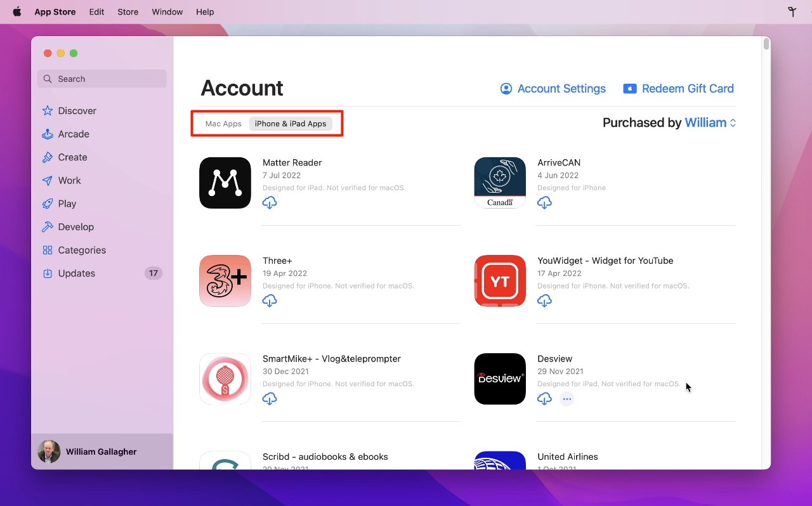Image resolution: width=812 pixels, height=506 pixels.
Task: Select iPhone & iPad Apps tab
Action: tap(291, 124)
